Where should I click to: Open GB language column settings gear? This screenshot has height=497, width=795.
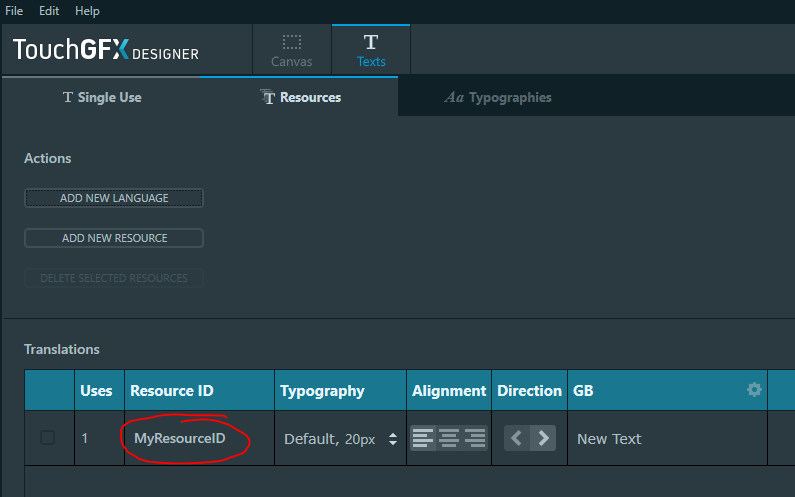(x=754, y=389)
